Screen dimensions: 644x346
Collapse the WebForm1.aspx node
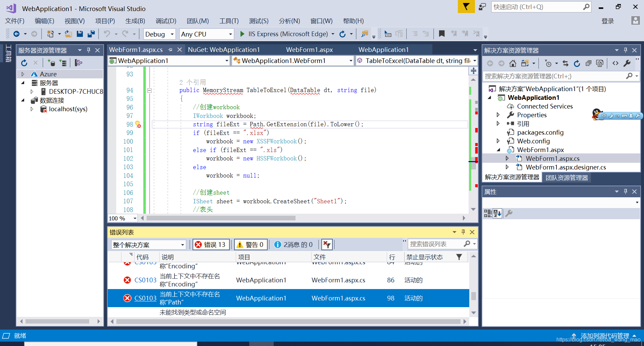click(498, 150)
